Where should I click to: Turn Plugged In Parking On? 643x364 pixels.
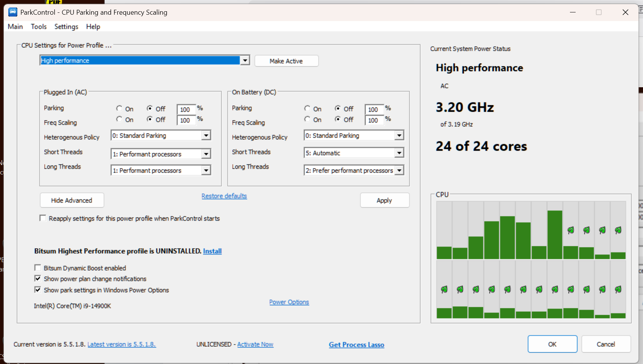coord(119,108)
